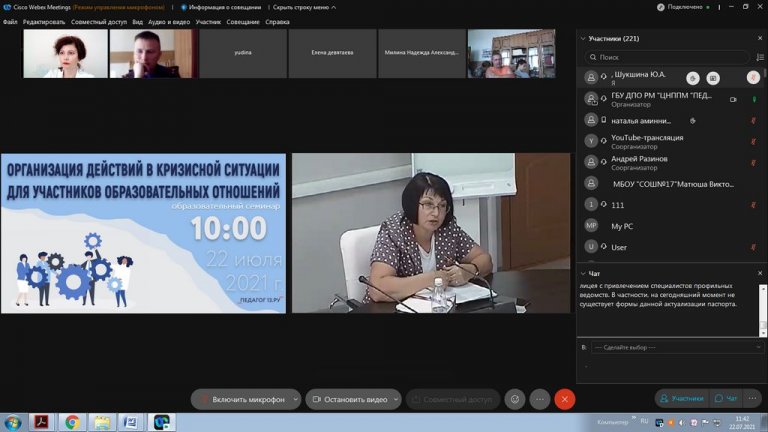Open the Справка menu
The image size is (768, 432).
(277, 22)
